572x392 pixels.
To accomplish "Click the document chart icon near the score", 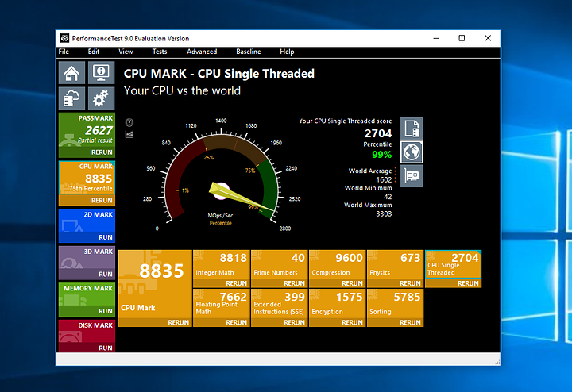I will (x=412, y=128).
